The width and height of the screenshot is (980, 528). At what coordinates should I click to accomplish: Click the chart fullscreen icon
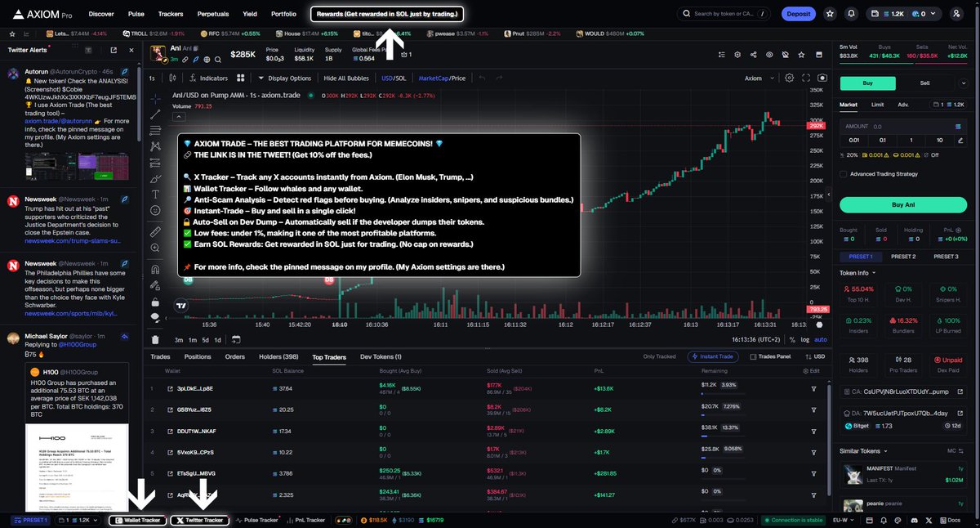(805, 78)
